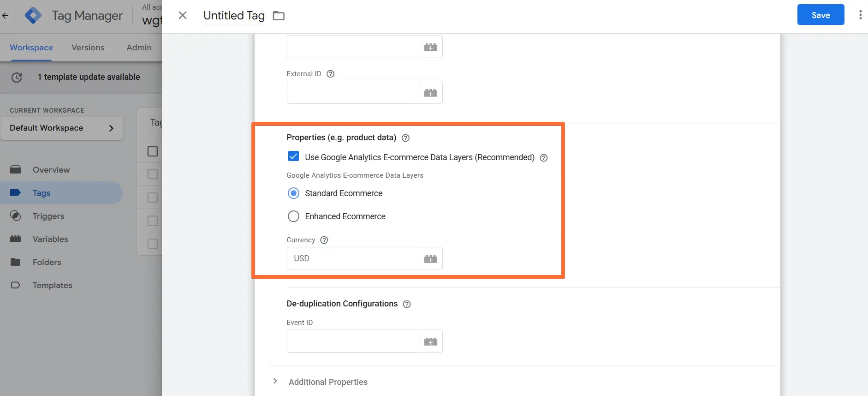Screen dimensions: 868x396
Task: Rename the Untitled Tag title
Action: tap(234, 16)
